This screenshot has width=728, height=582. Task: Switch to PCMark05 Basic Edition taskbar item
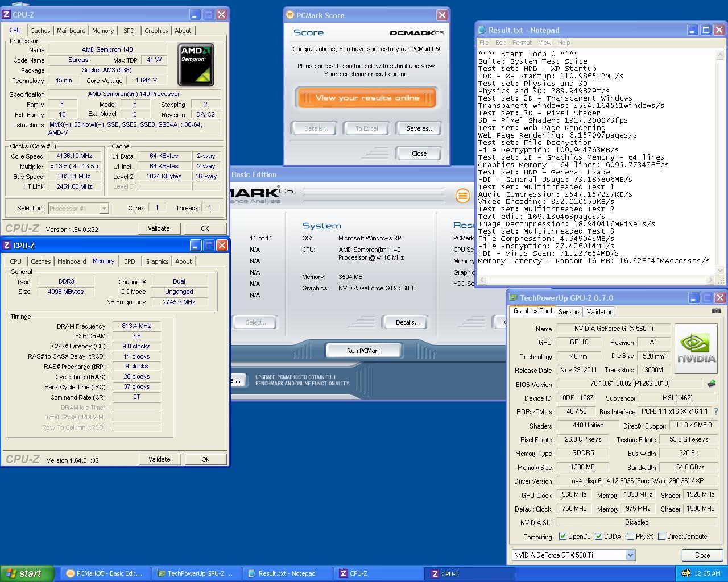tap(105, 573)
